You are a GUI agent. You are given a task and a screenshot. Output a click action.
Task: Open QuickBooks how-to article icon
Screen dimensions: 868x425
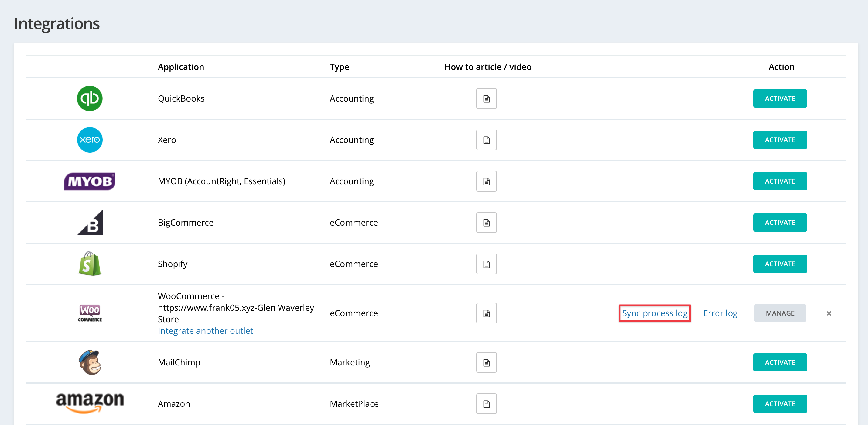click(x=486, y=98)
